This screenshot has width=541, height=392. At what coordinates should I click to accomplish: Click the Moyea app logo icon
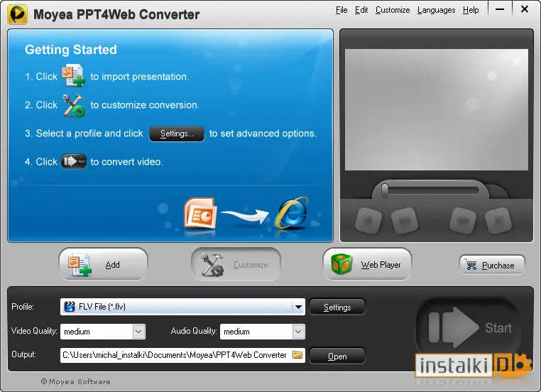click(x=17, y=14)
